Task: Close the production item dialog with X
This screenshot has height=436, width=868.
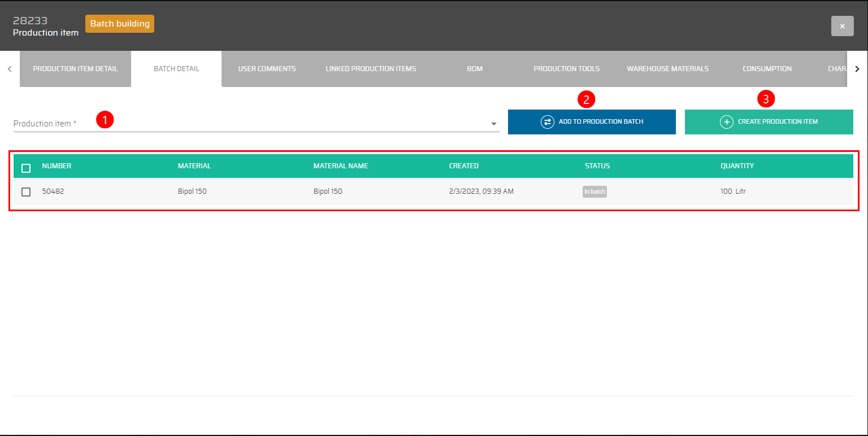Action: click(x=842, y=27)
